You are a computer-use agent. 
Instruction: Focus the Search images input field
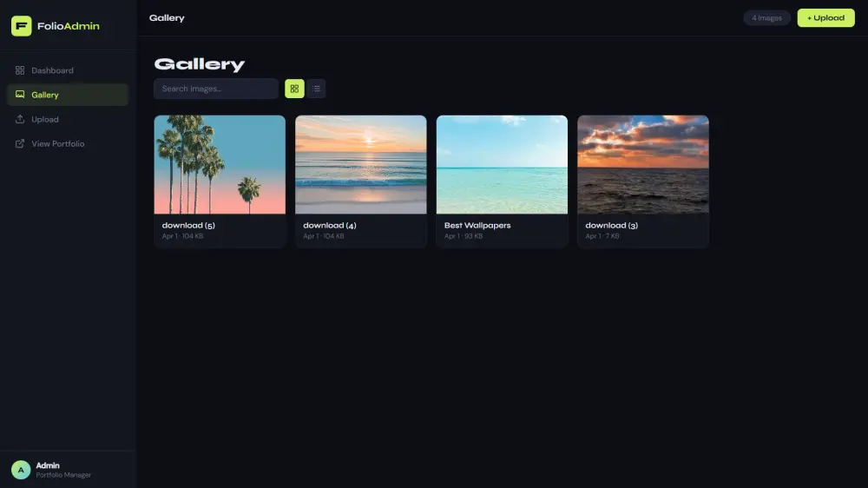pos(216,89)
